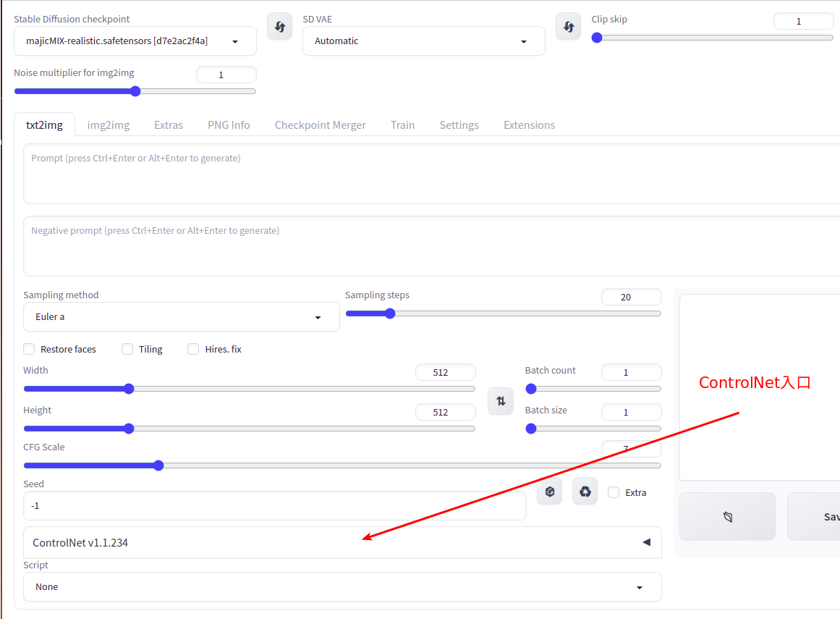Switch to the Settings tab
Image resolution: width=840 pixels, height=619 pixels.
[x=459, y=125]
